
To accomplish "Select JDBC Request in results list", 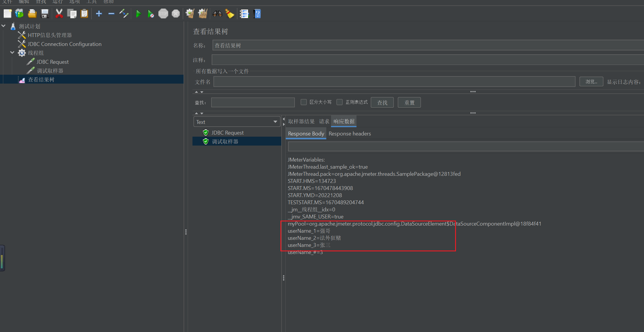I will tap(227, 133).
